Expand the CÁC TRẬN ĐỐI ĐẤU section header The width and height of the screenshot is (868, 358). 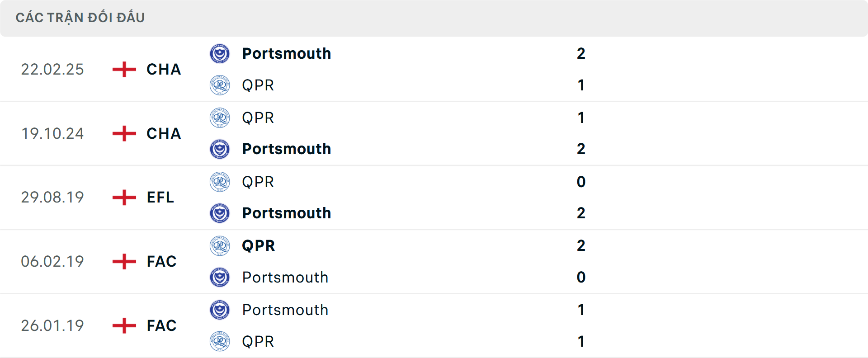434,17
